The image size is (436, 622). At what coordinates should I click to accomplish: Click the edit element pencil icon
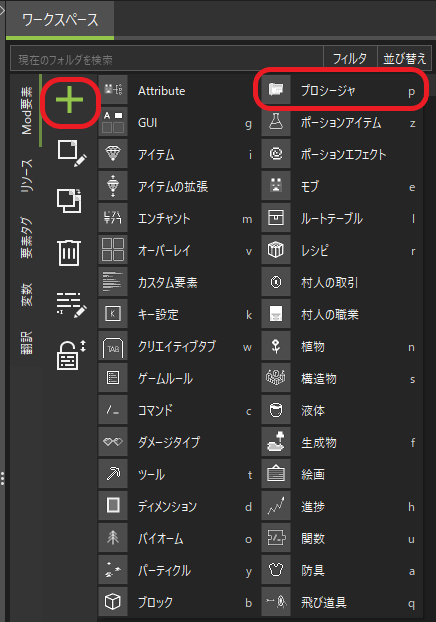[x=71, y=153]
